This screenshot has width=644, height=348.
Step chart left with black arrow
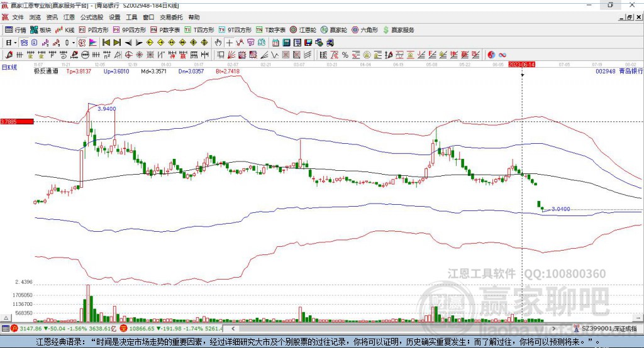coord(128,43)
